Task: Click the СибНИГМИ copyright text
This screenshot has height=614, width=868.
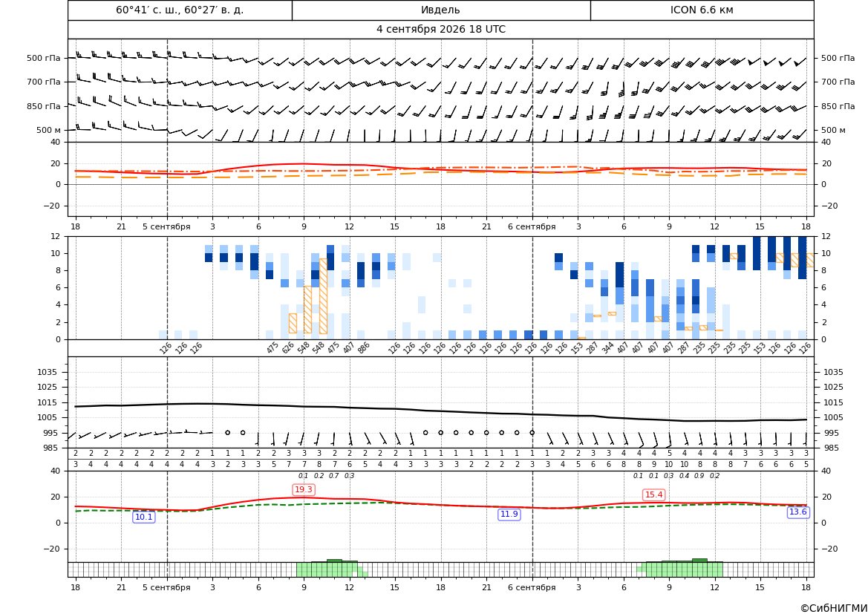Action: [x=834, y=608]
